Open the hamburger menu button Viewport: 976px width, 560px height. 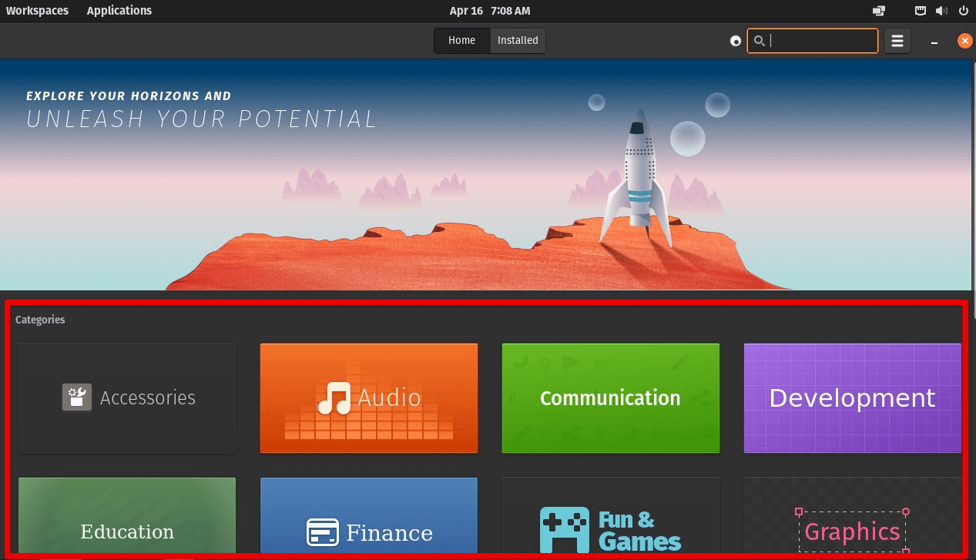897,41
